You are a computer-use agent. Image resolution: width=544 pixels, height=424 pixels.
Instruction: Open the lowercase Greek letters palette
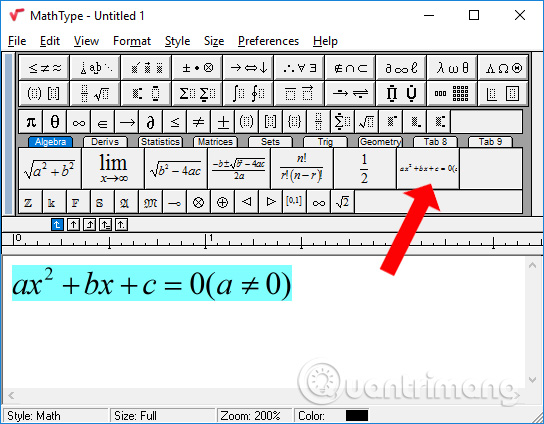452,67
